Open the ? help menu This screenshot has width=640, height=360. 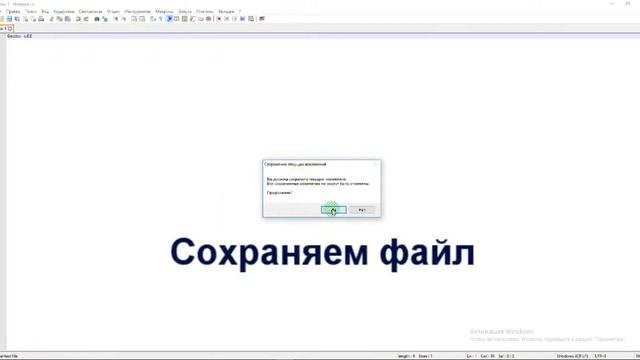240,11
